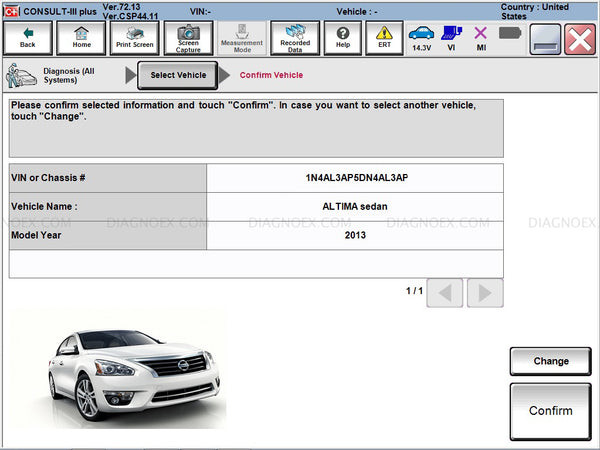The image size is (600, 450).
Task: Click the 14.3V vehicle voltage indicator
Action: pos(422,38)
